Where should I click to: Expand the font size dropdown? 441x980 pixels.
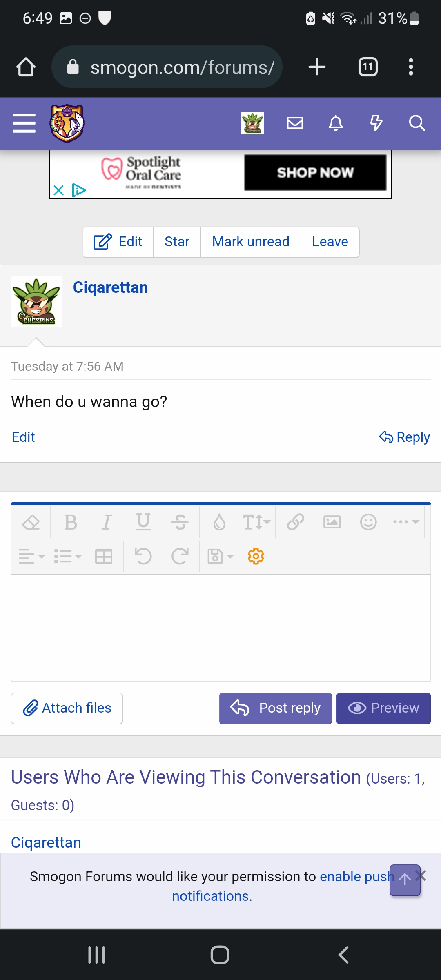(x=256, y=522)
